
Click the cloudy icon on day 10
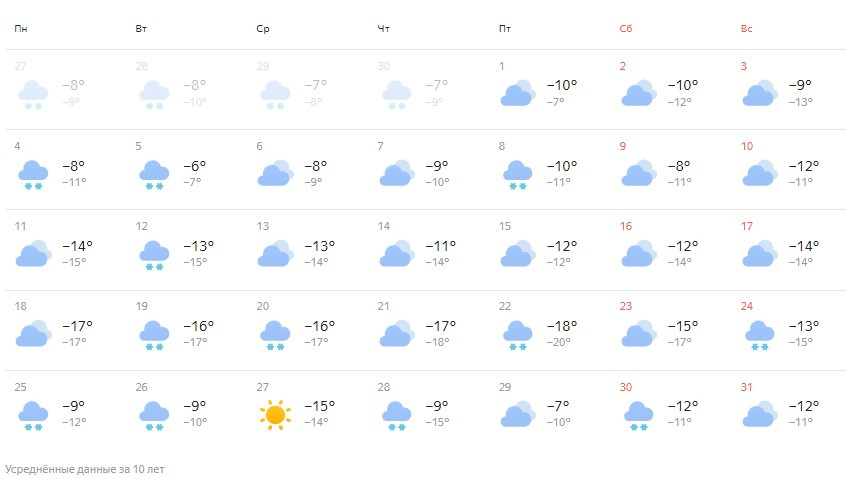click(x=760, y=173)
